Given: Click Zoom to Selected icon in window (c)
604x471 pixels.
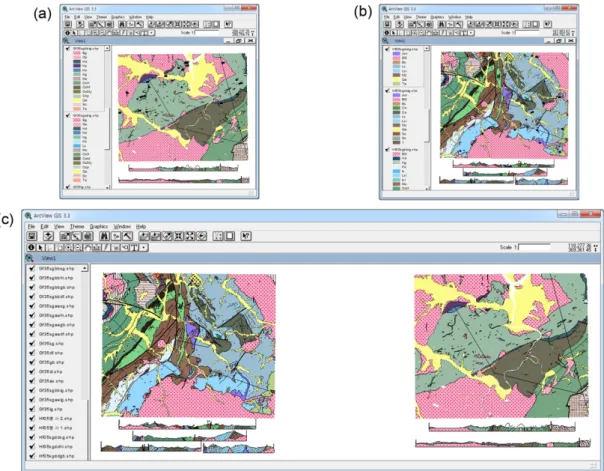Looking at the screenshot, I should tap(167, 236).
